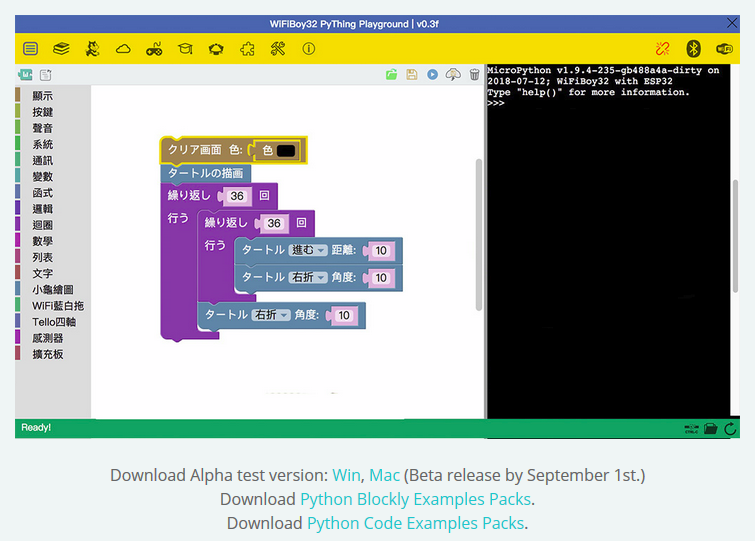Click the drone icon in the toolbar
This screenshot has width=755, height=541.
click(216, 49)
